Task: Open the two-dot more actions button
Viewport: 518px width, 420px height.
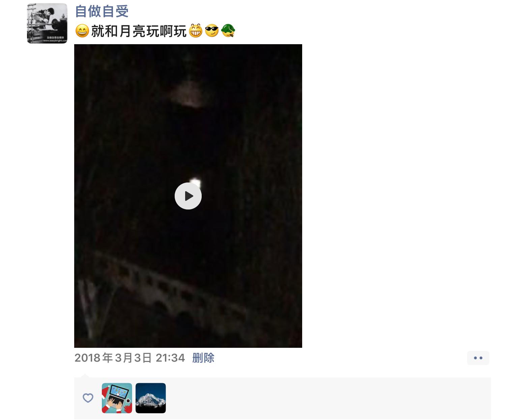Action: [x=478, y=358]
